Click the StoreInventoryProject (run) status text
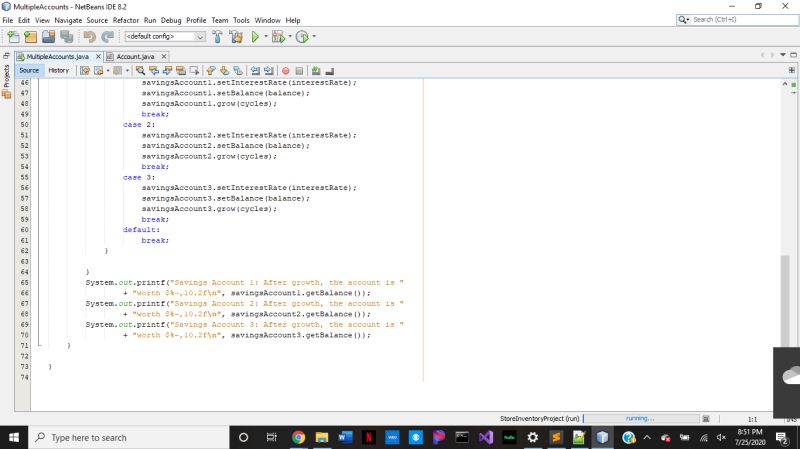The image size is (800, 449). [x=539, y=418]
